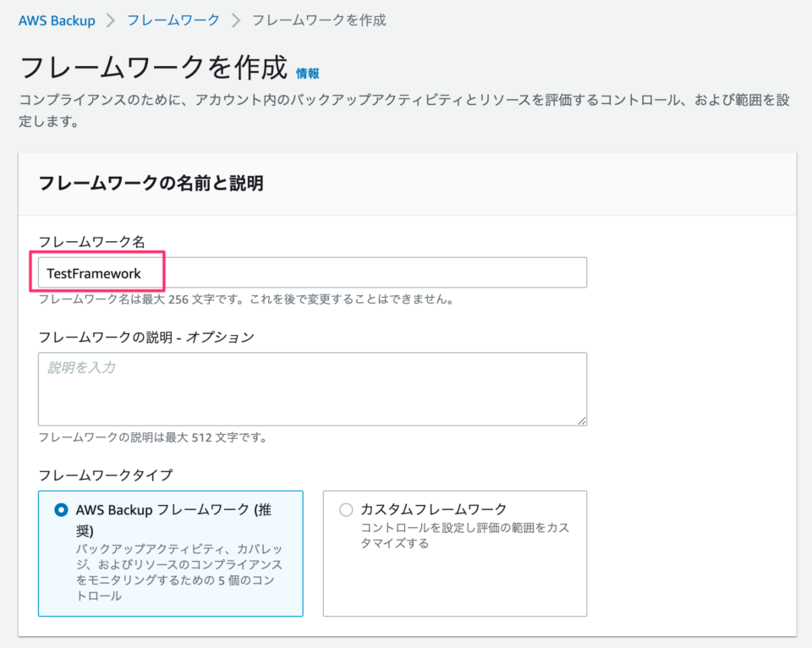Click first breadcrumb chevron separator
This screenshot has height=648, width=812.
[x=110, y=20]
